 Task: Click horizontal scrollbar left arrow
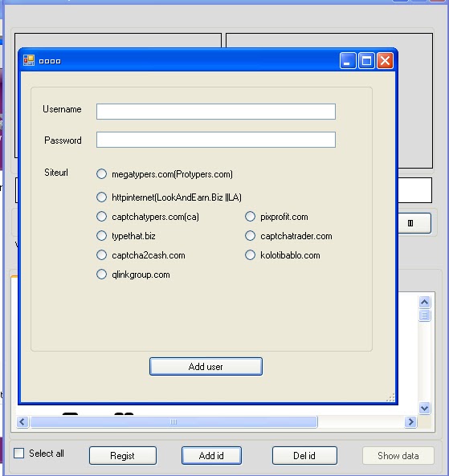(22, 422)
